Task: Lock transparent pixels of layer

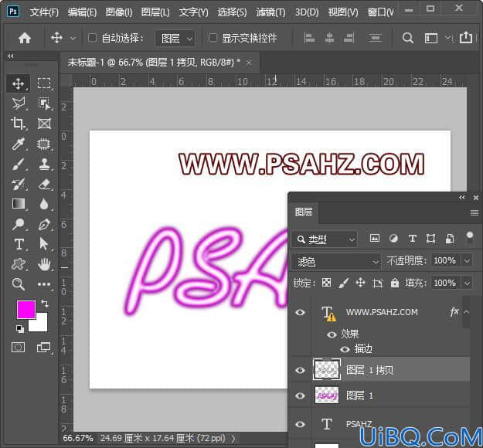Action: click(x=326, y=283)
